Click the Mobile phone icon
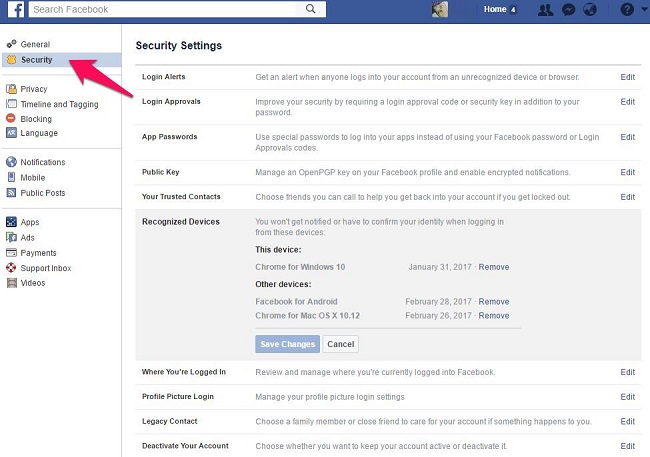The width and height of the screenshot is (650, 457). (11, 177)
